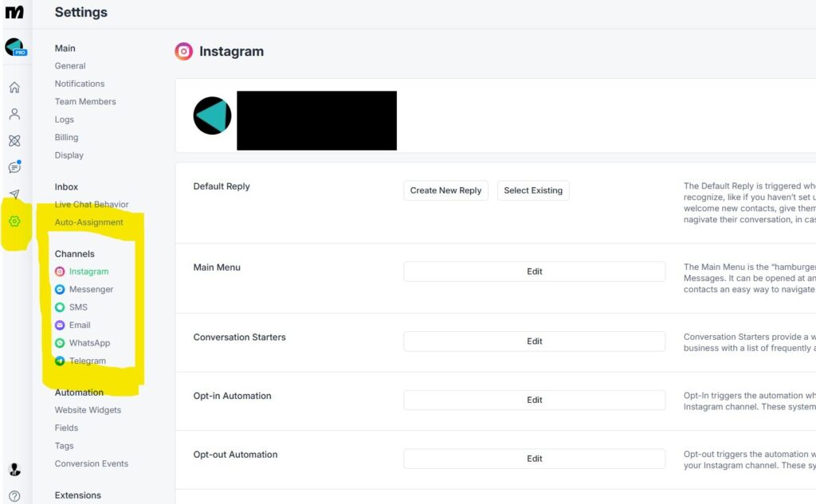Open the Conversion Events page
Screen dimensions: 816x504
[91, 463]
